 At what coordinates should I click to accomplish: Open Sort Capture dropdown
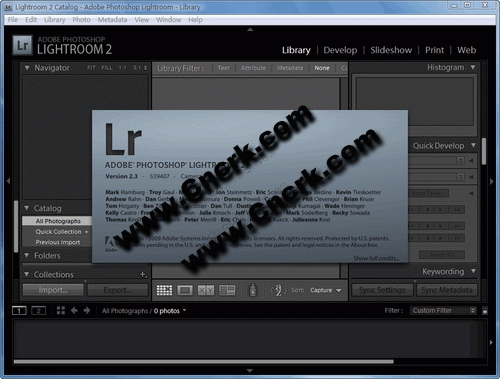point(326,290)
